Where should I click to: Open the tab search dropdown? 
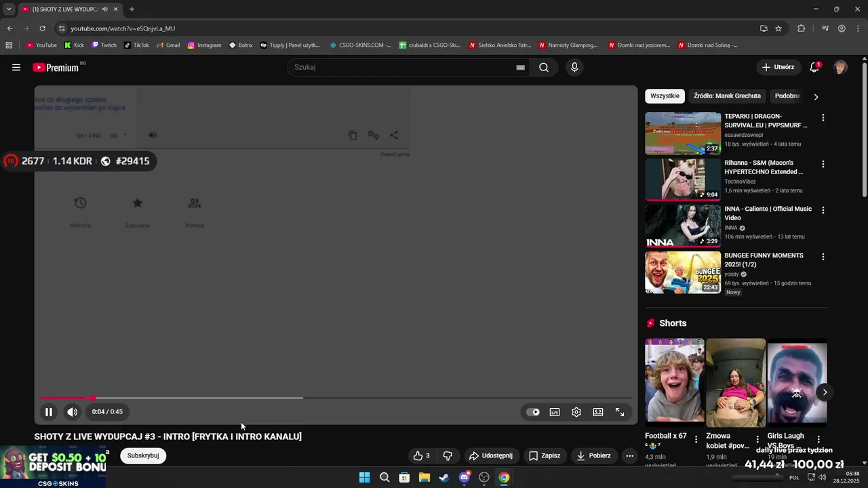coord(9,9)
